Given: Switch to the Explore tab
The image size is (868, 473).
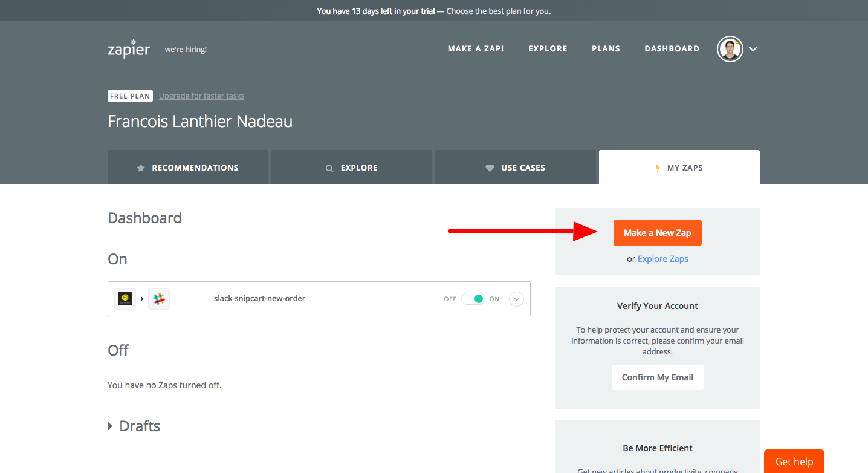Looking at the screenshot, I should [x=352, y=167].
